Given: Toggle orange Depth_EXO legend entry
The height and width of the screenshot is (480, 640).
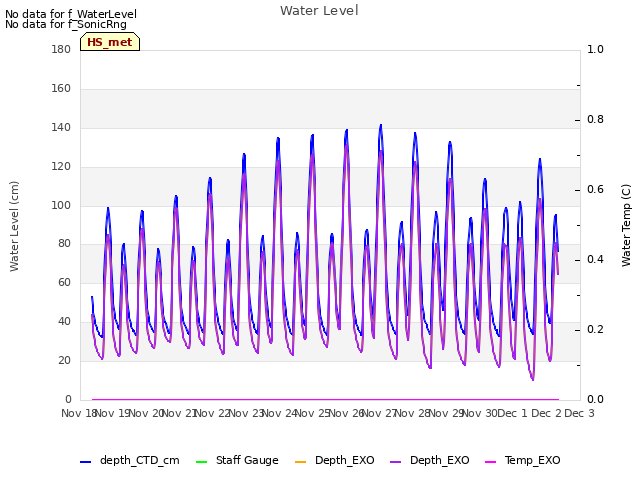Looking at the screenshot, I should point(334,460).
